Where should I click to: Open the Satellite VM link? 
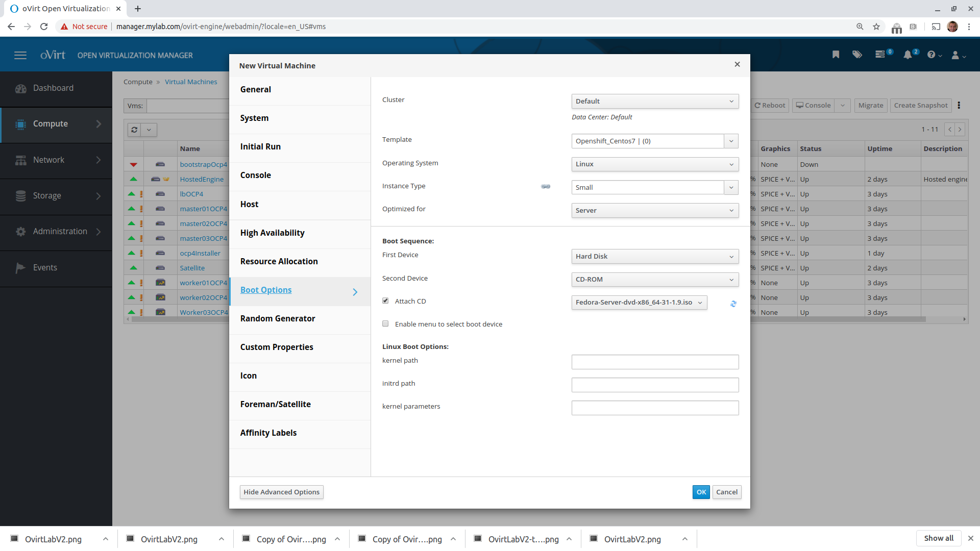click(x=192, y=268)
